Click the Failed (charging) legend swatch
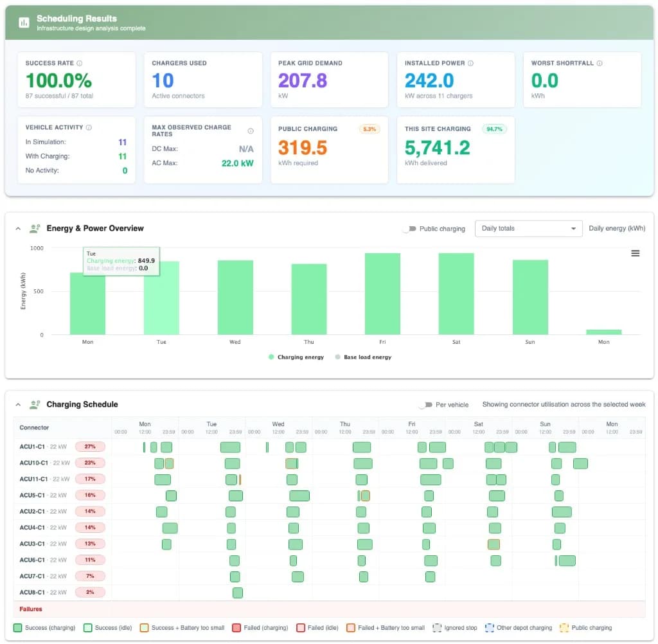The width and height of the screenshot is (658, 644). [236, 628]
